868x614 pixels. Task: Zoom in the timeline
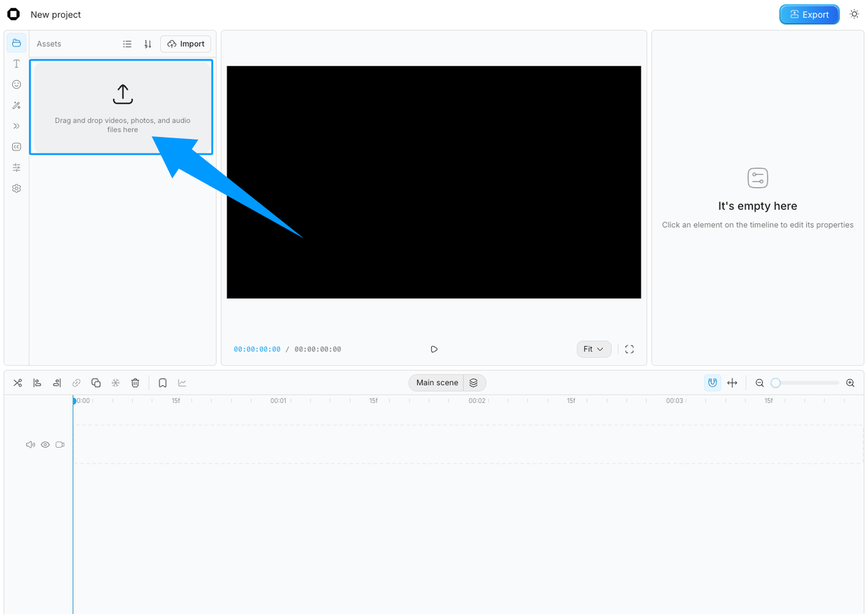[x=850, y=383]
